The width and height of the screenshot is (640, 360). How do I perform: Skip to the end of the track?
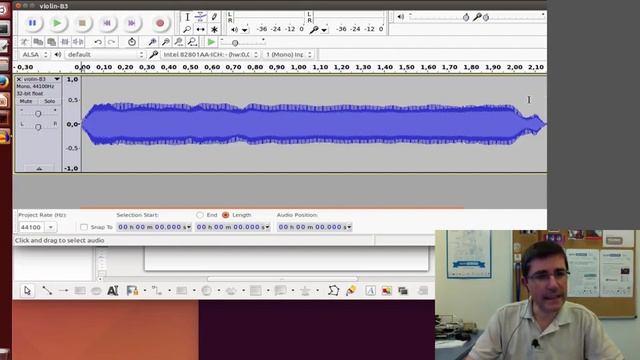point(131,23)
